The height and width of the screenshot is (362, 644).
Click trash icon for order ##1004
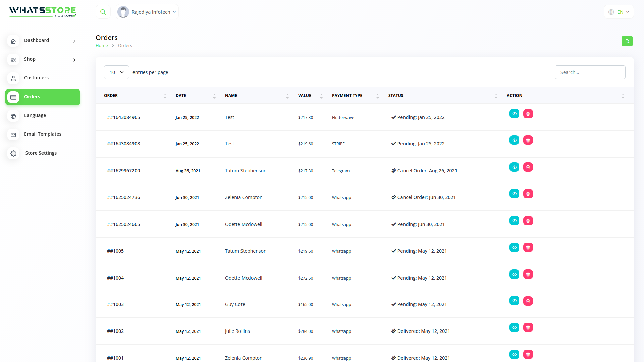(x=528, y=275)
